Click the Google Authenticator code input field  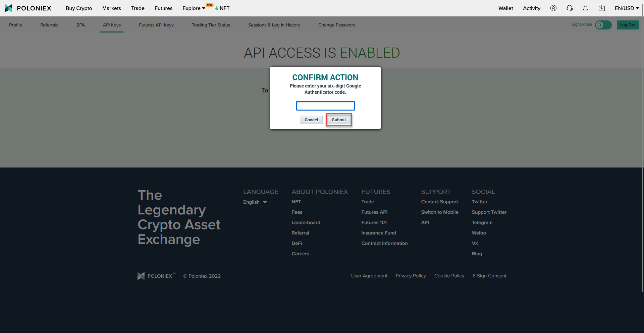(x=325, y=106)
